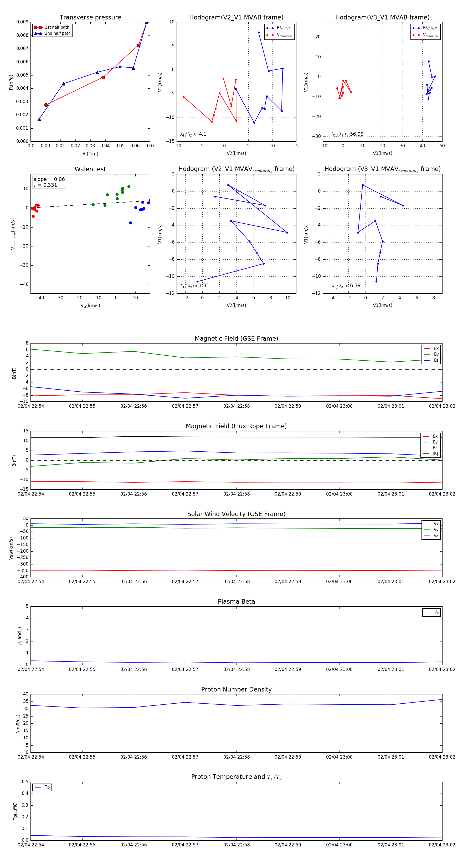
Task: Select the 'Vx' legend entry
Action: [431, 524]
